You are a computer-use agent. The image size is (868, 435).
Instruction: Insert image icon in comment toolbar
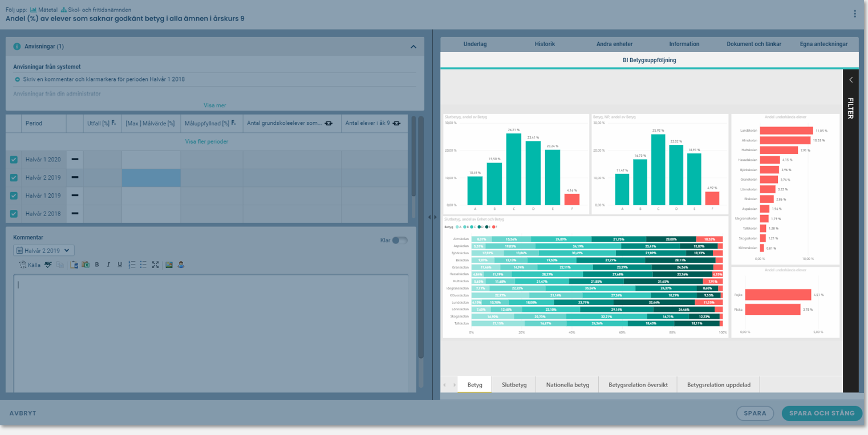point(169,265)
